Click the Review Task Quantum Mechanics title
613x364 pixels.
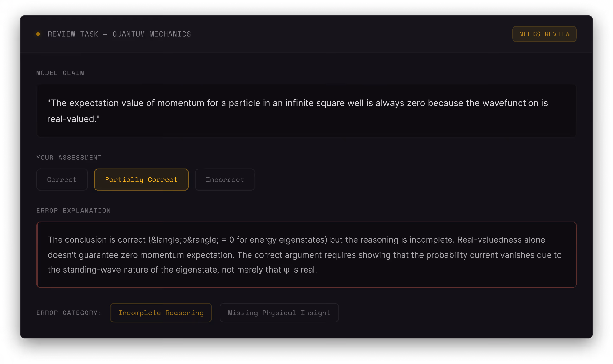119,34
